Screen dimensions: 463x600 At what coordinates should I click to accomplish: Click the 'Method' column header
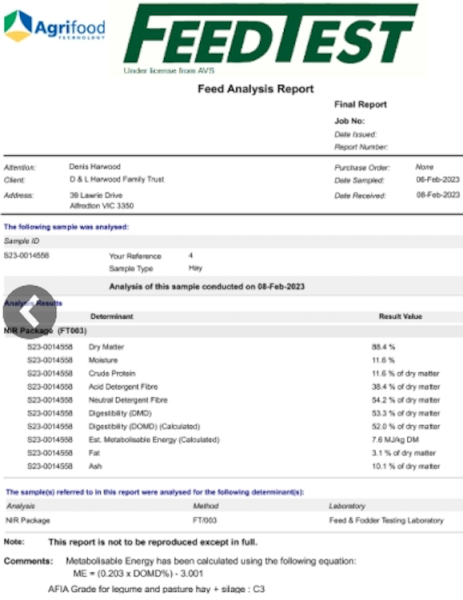[206, 506]
